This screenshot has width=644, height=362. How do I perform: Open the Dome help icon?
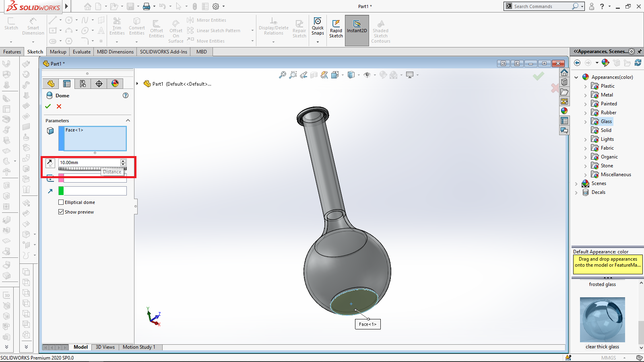[126, 95]
